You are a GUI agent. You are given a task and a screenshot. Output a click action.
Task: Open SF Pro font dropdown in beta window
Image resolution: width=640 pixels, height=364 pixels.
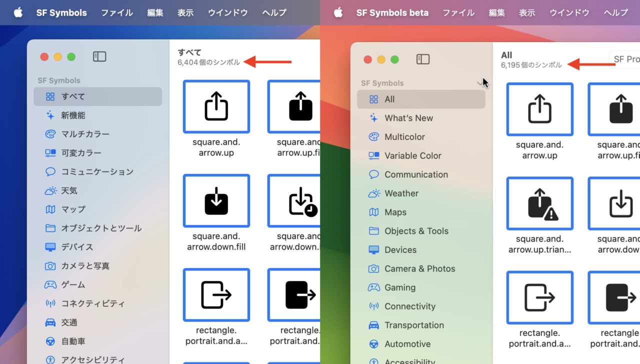coord(624,59)
